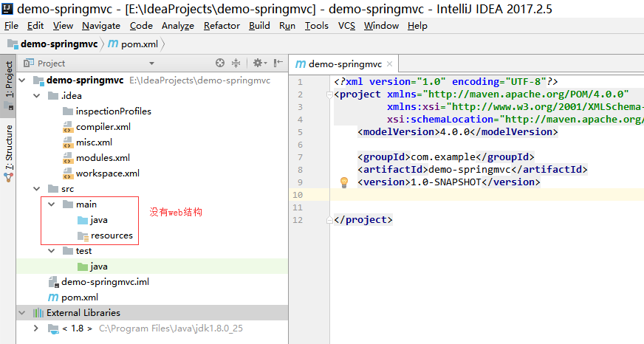Select the resources folder under main
644x344 pixels.
coord(112,235)
